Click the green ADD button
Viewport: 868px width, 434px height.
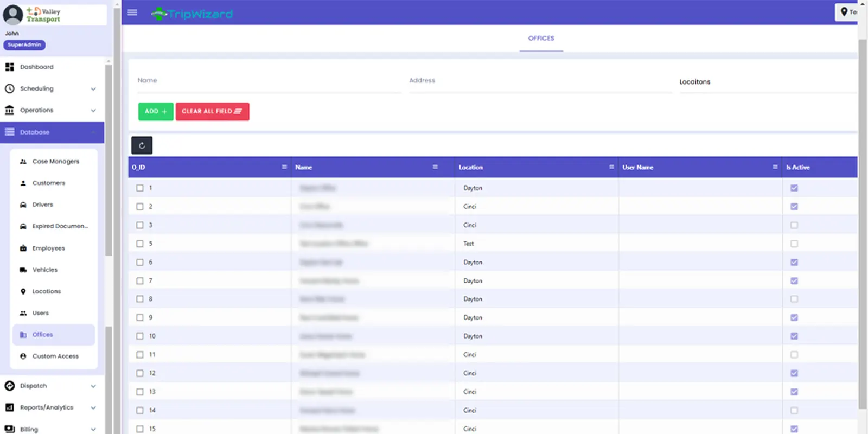pyautogui.click(x=156, y=111)
